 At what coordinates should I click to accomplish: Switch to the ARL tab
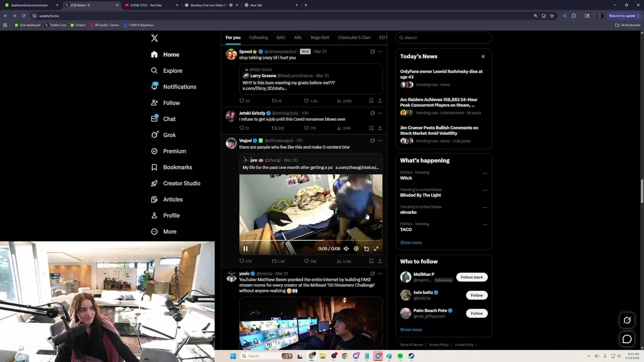298,37
